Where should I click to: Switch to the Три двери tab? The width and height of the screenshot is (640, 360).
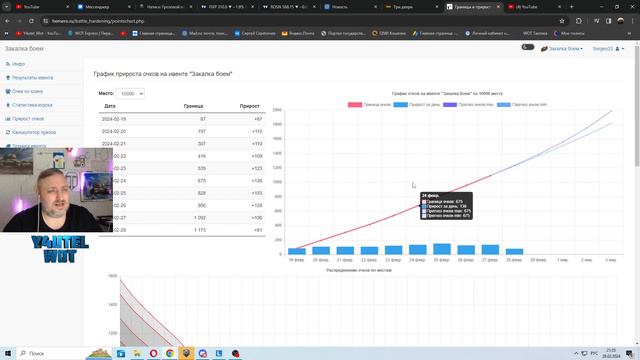411,7
